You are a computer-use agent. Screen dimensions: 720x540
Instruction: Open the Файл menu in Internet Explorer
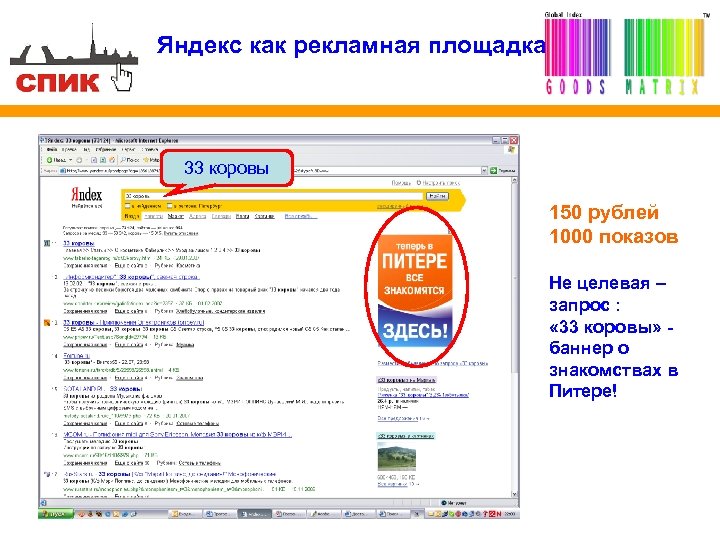(x=51, y=150)
